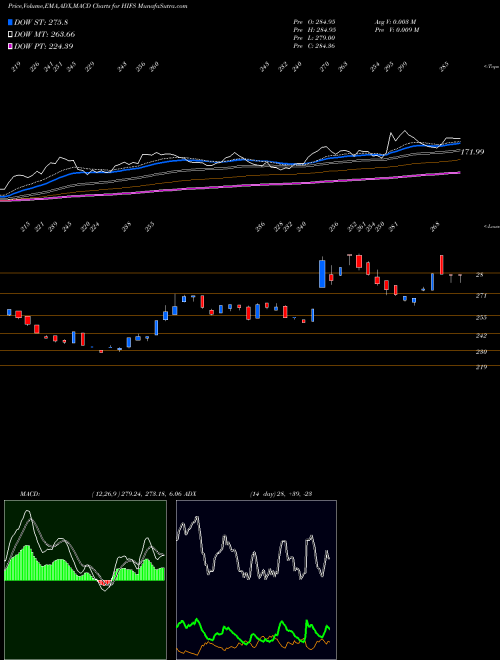Click the tall blue gap-up candlestick
Image resolution: width=500 pixels, height=660 pixels.
(322, 274)
